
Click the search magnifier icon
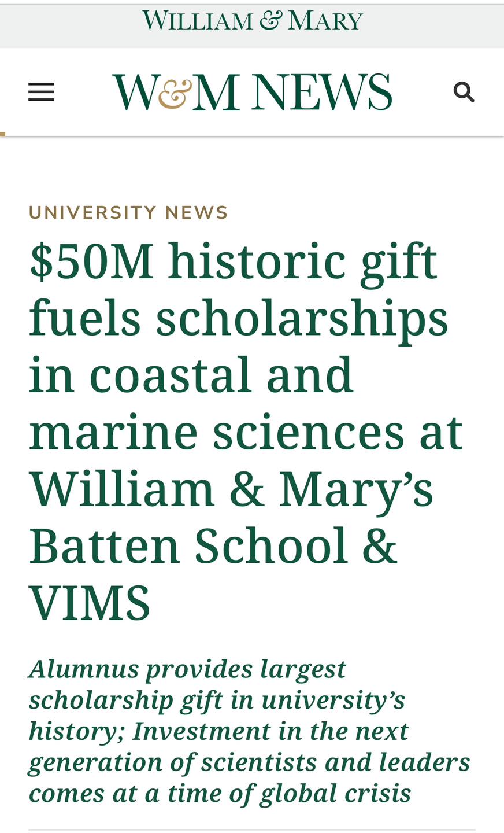(x=464, y=92)
